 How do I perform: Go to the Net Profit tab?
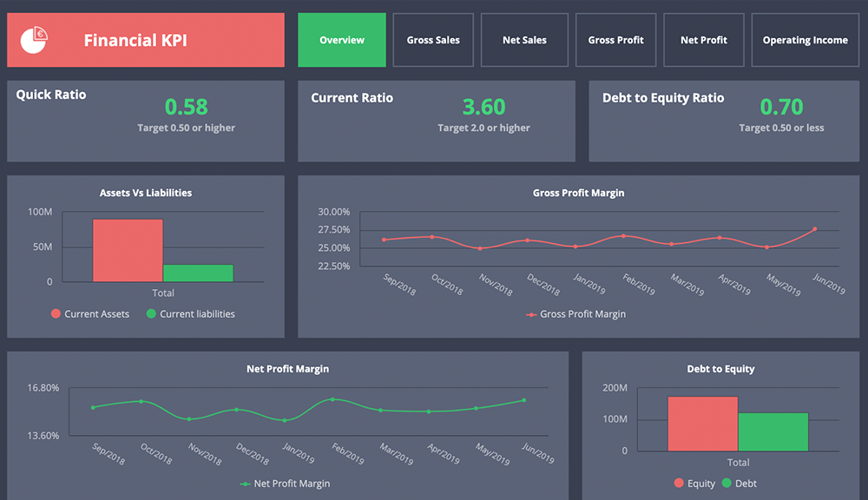[704, 40]
